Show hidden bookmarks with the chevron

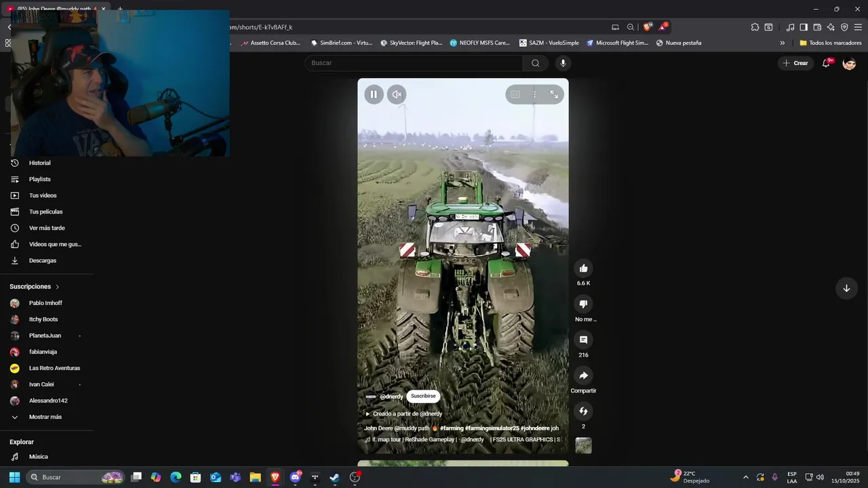pyautogui.click(x=782, y=43)
